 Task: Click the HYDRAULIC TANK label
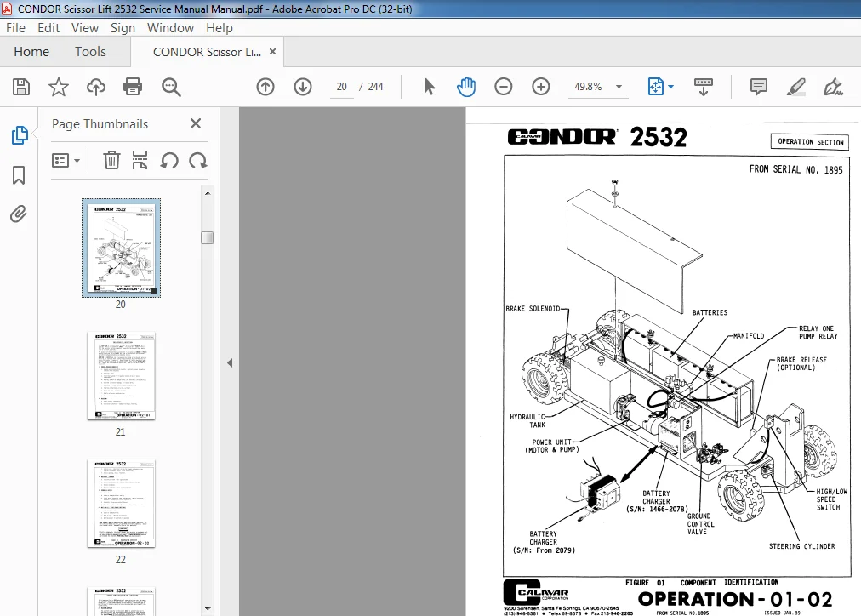527,420
